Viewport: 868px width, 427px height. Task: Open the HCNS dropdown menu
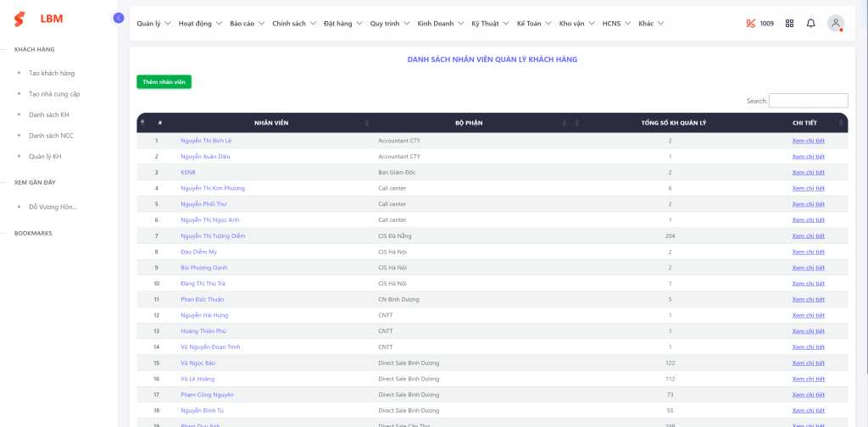pyautogui.click(x=616, y=24)
